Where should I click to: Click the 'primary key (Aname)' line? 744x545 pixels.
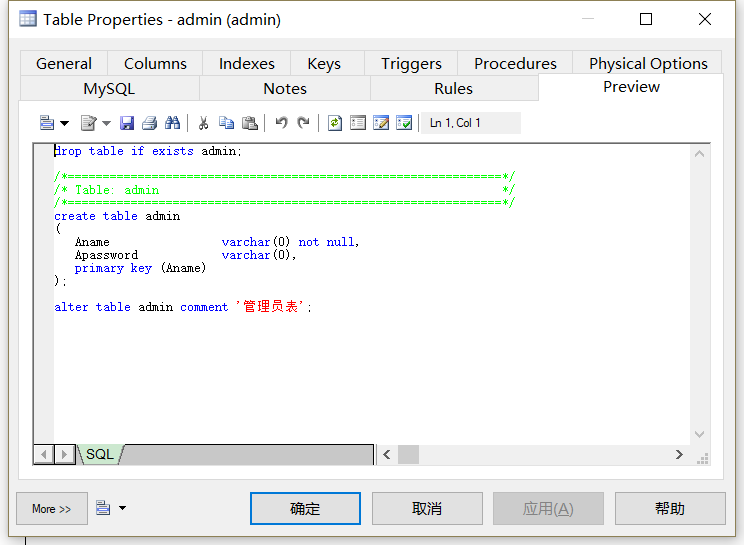click(140, 268)
